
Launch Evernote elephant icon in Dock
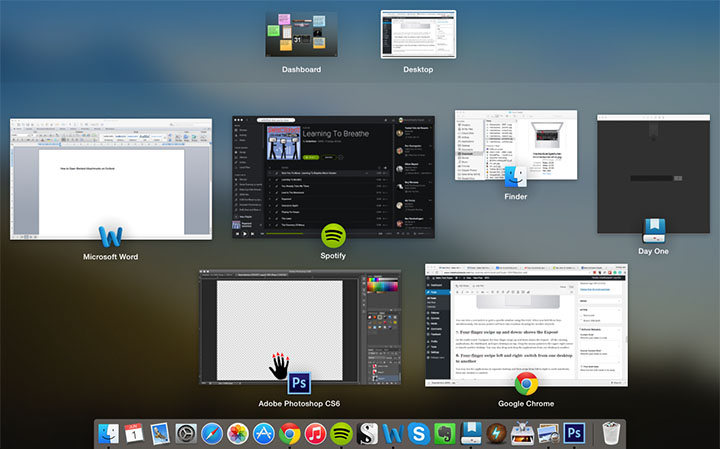click(444, 433)
